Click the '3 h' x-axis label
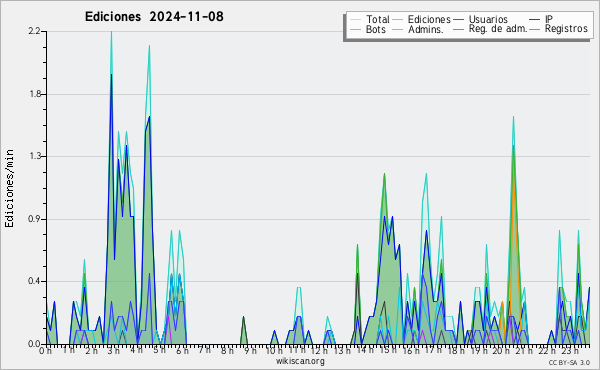 point(114,350)
